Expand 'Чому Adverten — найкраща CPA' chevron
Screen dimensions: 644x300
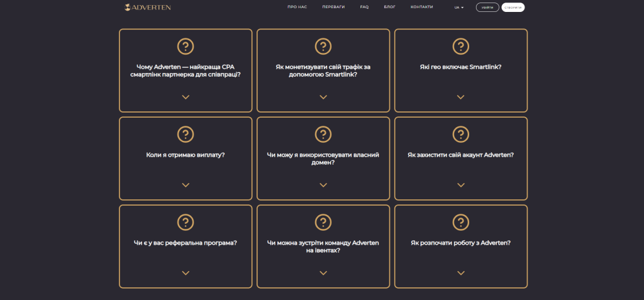(x=186, y=97)
